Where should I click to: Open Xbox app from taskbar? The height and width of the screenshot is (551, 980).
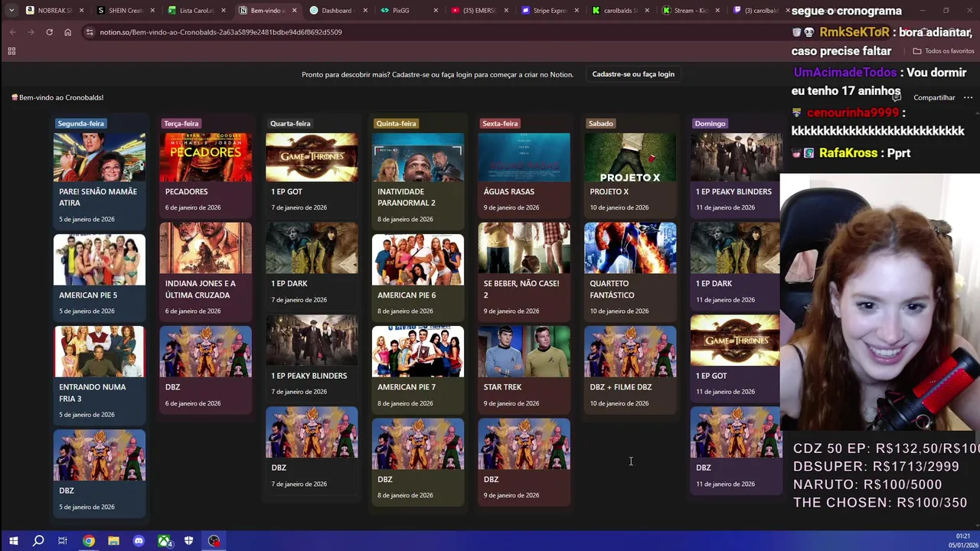tap(164, 541)
